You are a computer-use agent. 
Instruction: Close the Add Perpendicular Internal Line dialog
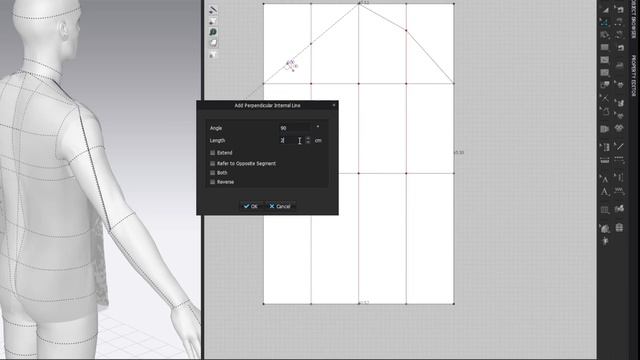click(334, 105)
